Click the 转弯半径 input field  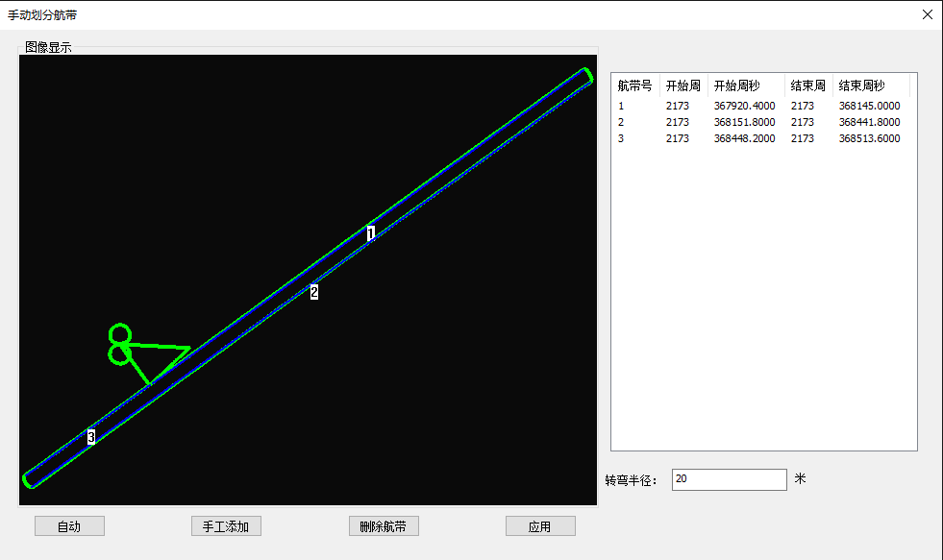729,479
